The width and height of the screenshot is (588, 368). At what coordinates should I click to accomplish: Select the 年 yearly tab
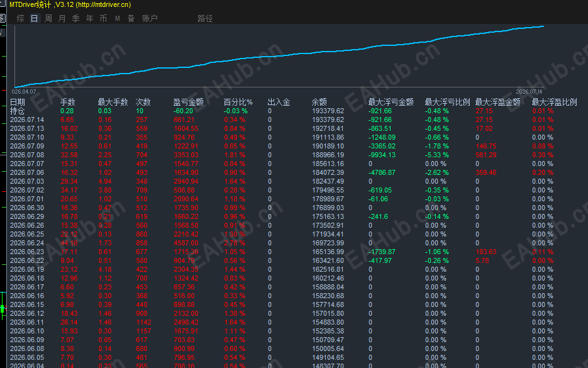coord(90,18)
